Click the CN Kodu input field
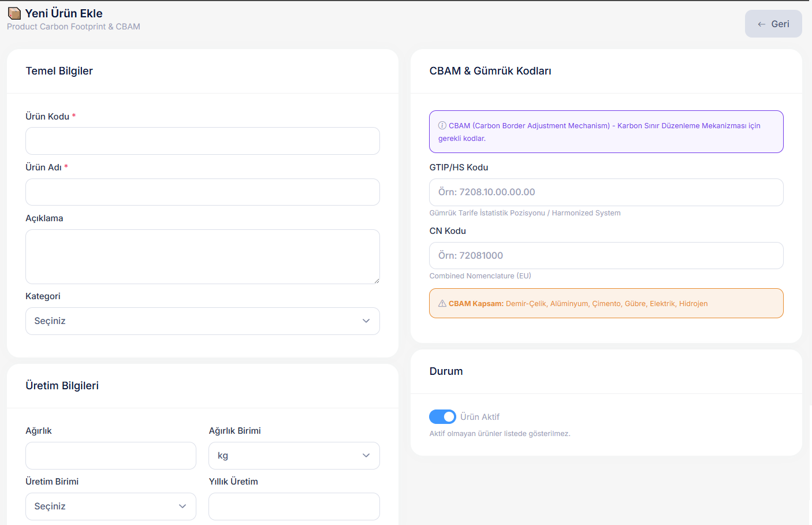Screen dimensions: 812x525 click(606, 255)
